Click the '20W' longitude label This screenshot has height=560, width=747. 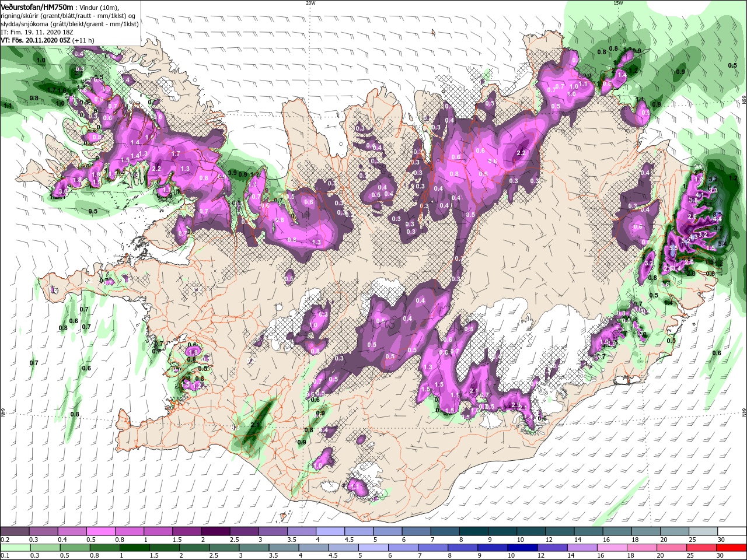point(310,3)
